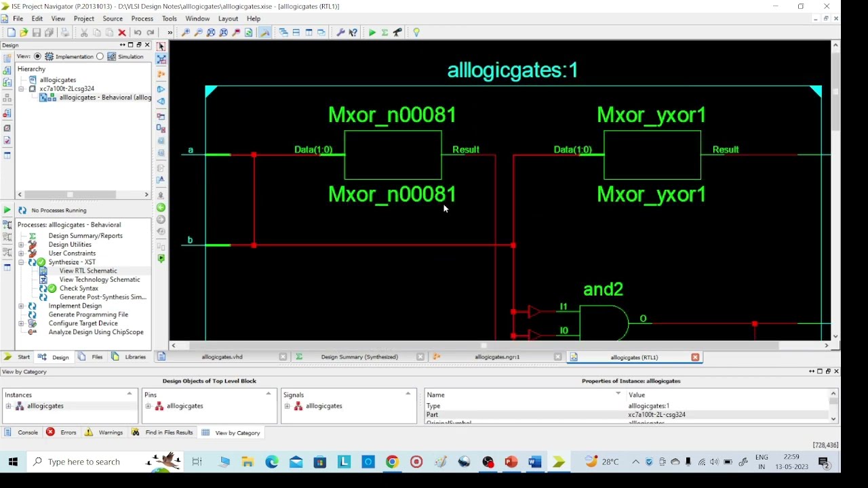Screen dimensions: 868x488
Task: Click the schematic vertical scrollbar
Action: (835, 190)
